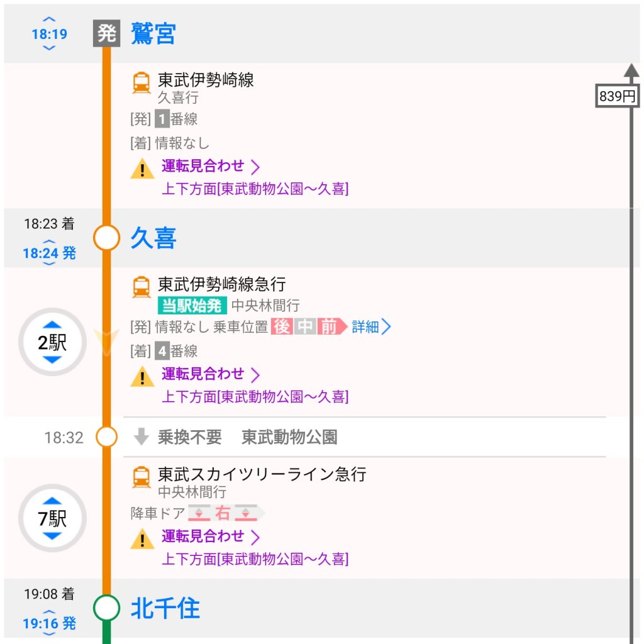Collapse 2駅 stops with down arrow
Screen dimensions: 644x644
(52, 360)
